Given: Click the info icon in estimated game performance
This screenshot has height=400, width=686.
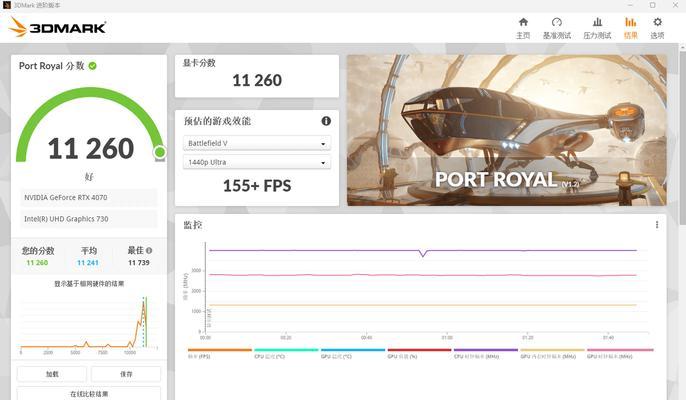Looking at the screenshot, I should tap(326, 121).
